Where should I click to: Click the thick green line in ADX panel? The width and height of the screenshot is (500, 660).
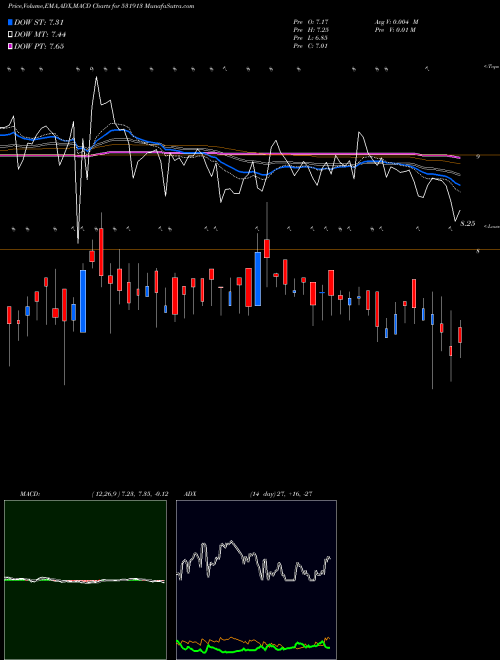pyautogui.click(x=253, y=647)
